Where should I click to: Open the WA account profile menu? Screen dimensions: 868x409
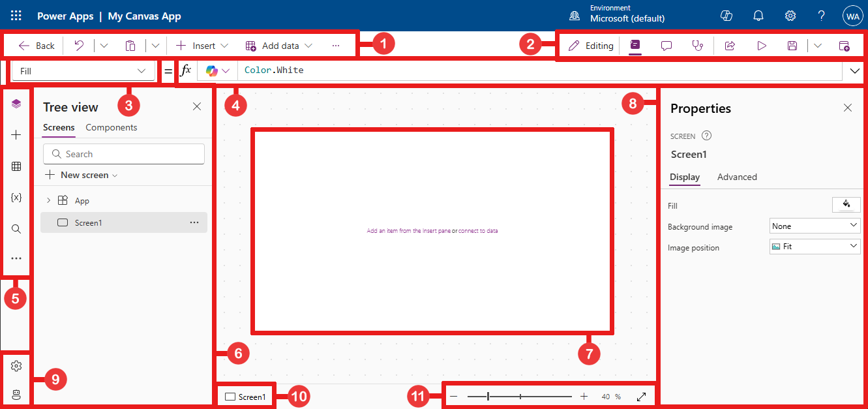pos(852,16)
